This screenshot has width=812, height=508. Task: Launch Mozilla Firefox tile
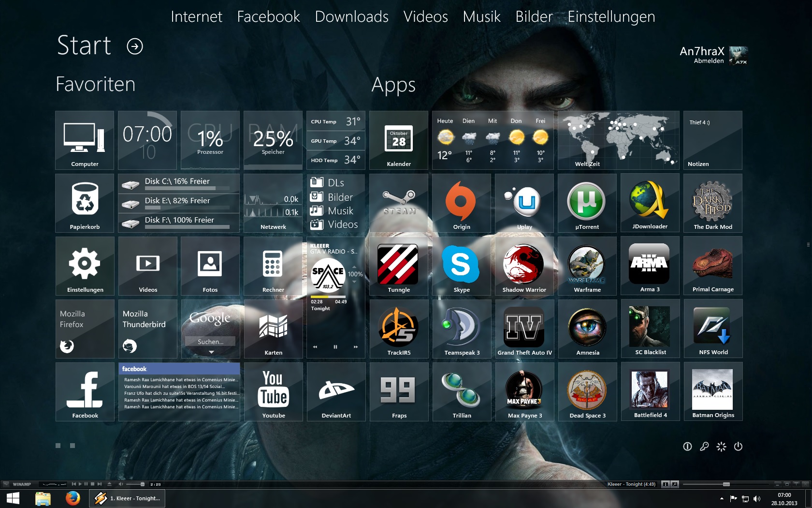pyautogui.click(x=85, y=329)
